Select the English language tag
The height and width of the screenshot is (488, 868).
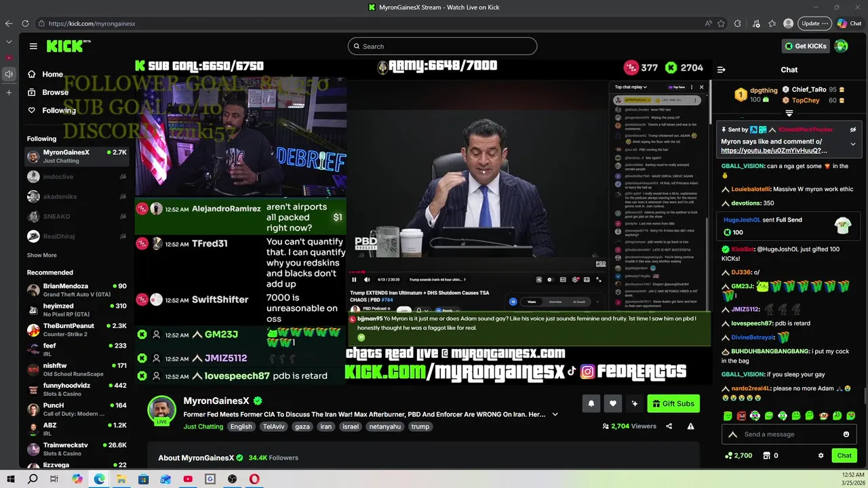(241, 426)
